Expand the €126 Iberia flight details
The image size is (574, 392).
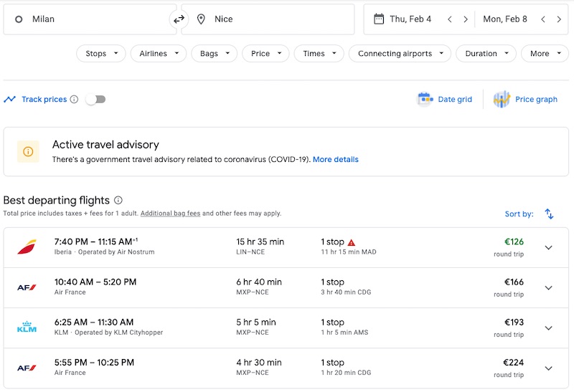549,248
